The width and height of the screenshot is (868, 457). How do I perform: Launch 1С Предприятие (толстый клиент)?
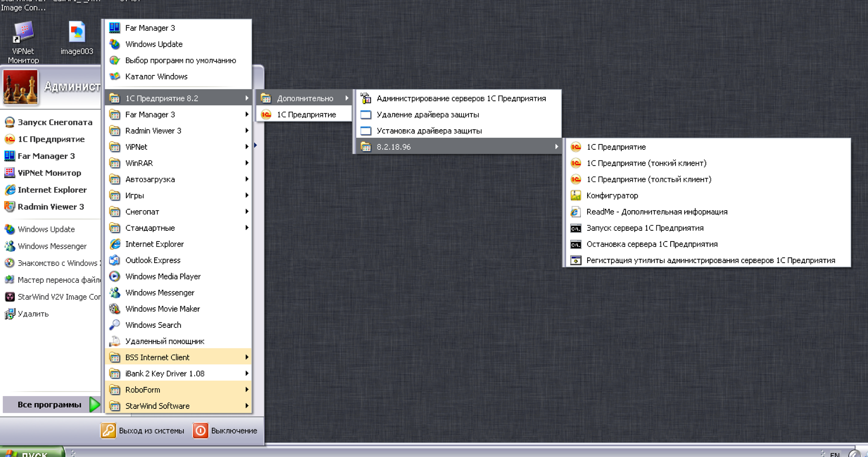click(708, 180)
